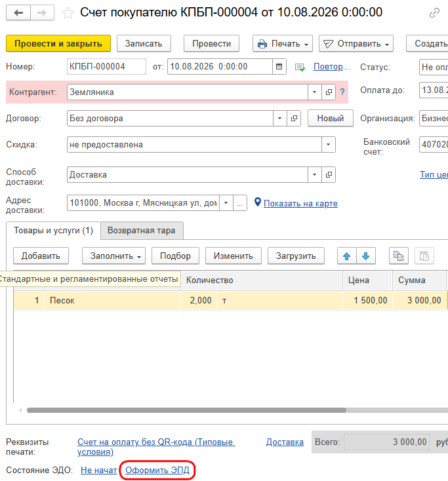
Task: Open Тип цен link
Action: 434,174
